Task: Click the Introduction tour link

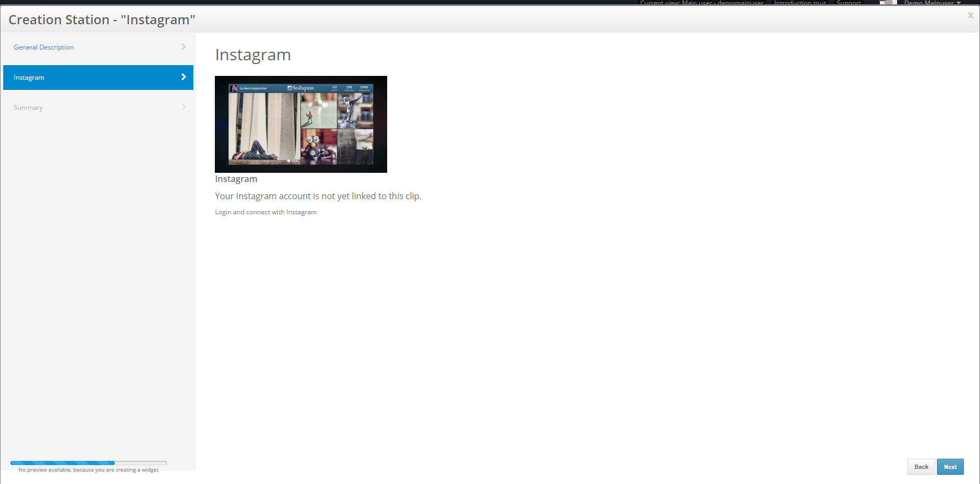Action: click(x=800, y=3)
